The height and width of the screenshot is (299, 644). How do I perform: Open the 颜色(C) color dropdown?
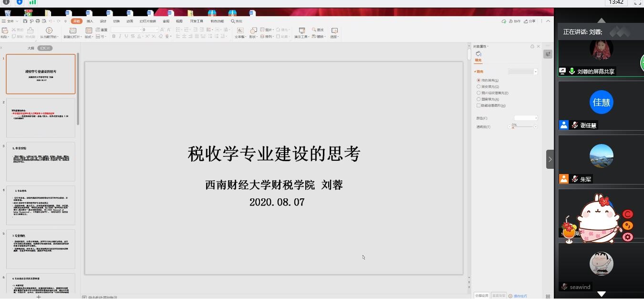(526, 118)
